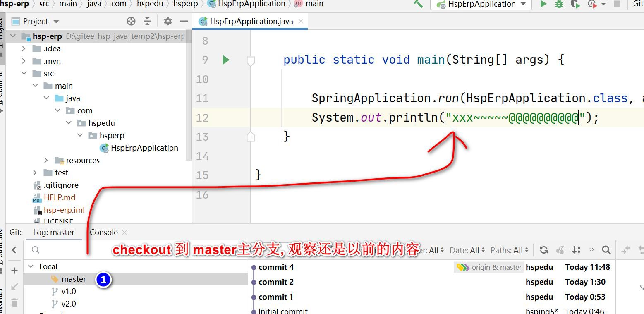
Task: Start debugging with the bug icon
Action: 559,4
